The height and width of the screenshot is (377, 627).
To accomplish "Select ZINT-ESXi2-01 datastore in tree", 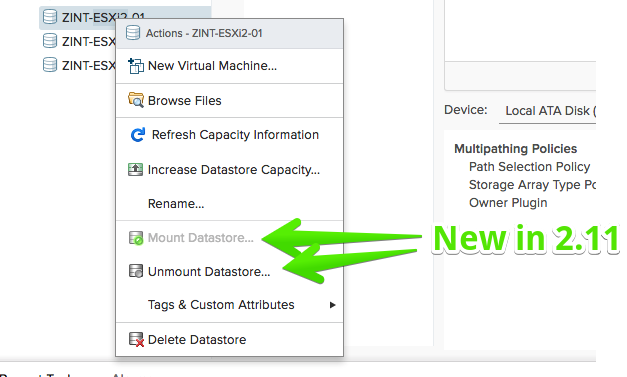I will click(x=125, y=18).
